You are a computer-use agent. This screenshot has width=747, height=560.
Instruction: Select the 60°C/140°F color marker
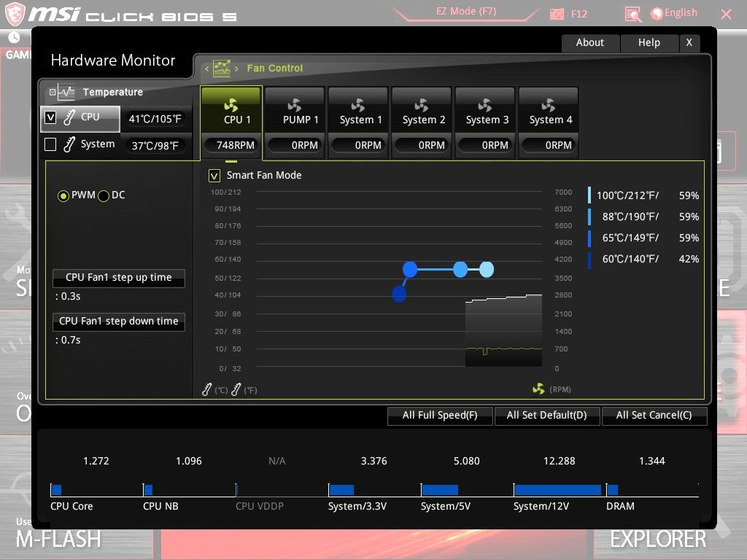pyautogui.click(x=589, y=260)
